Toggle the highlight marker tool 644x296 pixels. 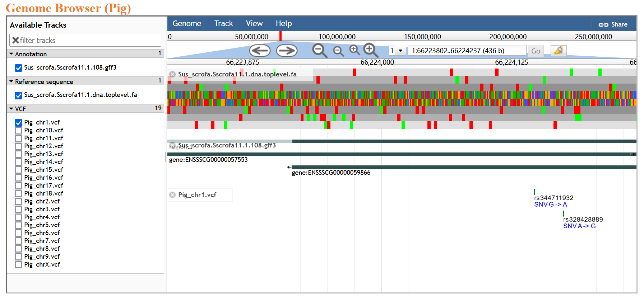pyautogui.click(x=558, y=51)
